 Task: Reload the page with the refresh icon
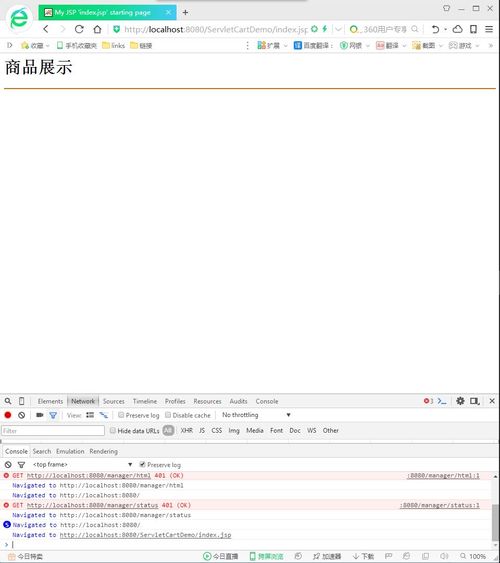[79, 29]
